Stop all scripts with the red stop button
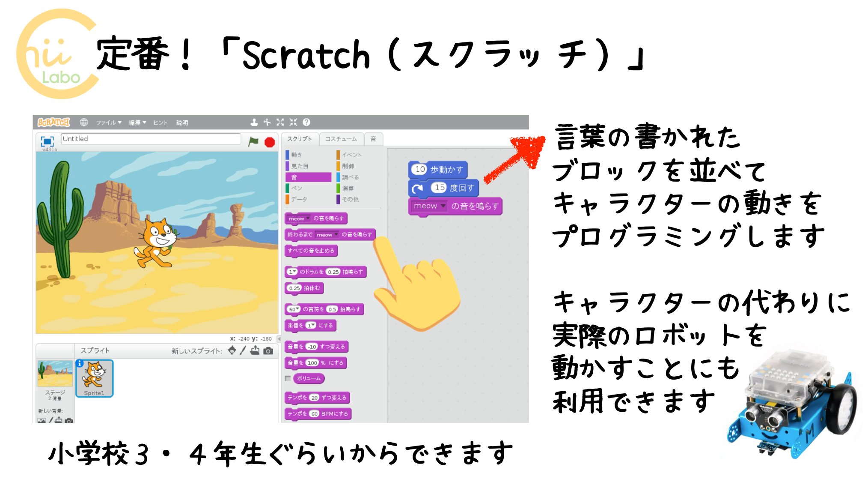 tap(269, 141)
